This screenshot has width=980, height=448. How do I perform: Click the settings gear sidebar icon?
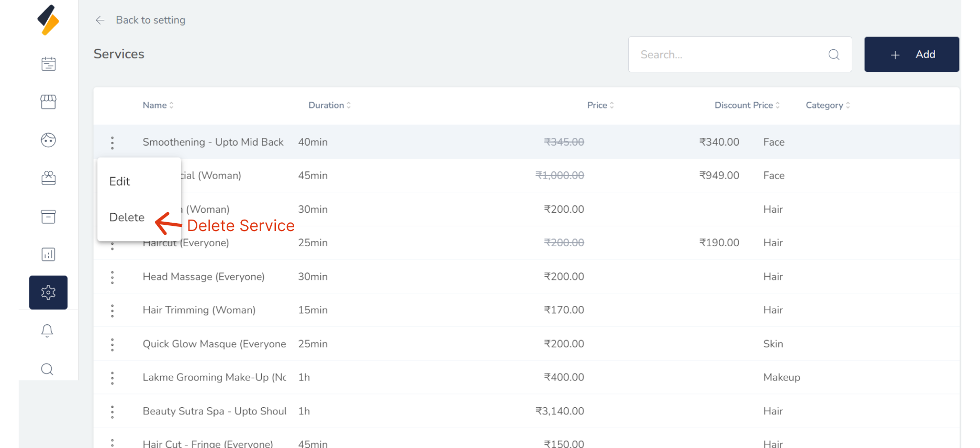click(48, 292)
